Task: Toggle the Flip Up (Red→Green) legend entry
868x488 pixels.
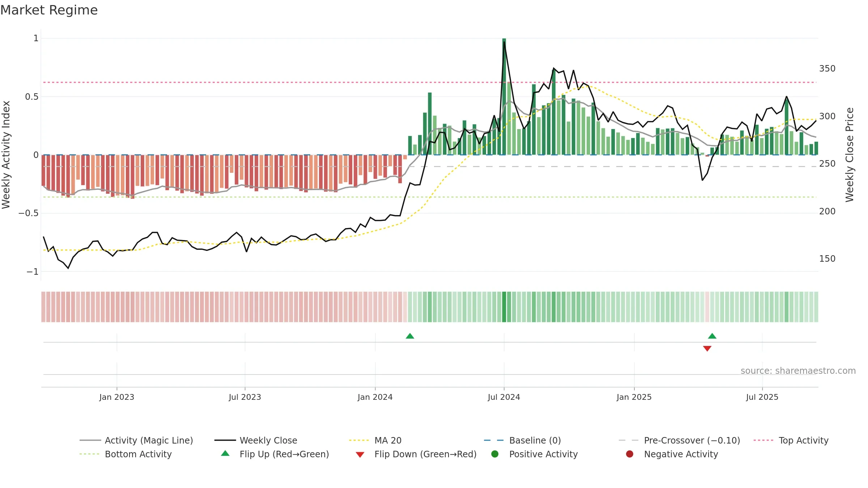Action: tap(275, 454)
